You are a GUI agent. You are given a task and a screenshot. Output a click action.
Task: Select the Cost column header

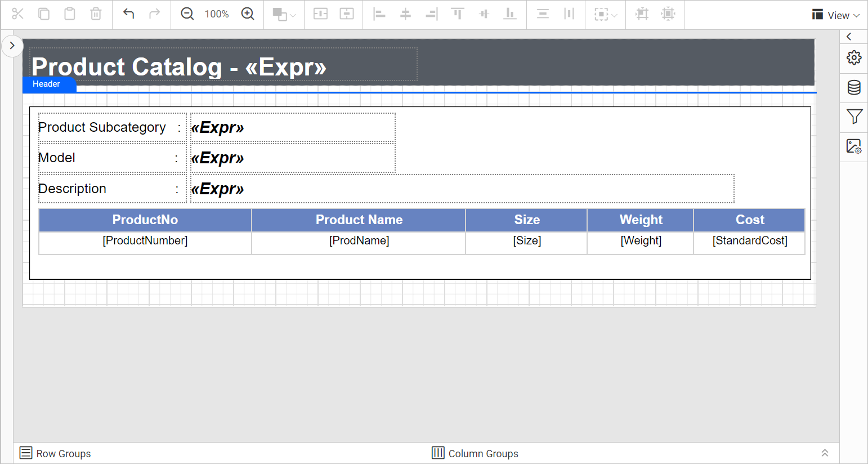pyautogui.click(x=749, y=220)
